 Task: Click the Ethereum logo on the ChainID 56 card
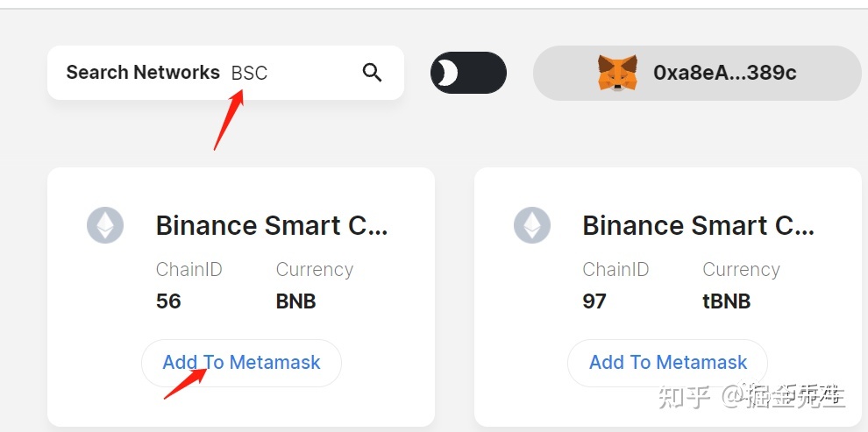[x=105, y=225]
